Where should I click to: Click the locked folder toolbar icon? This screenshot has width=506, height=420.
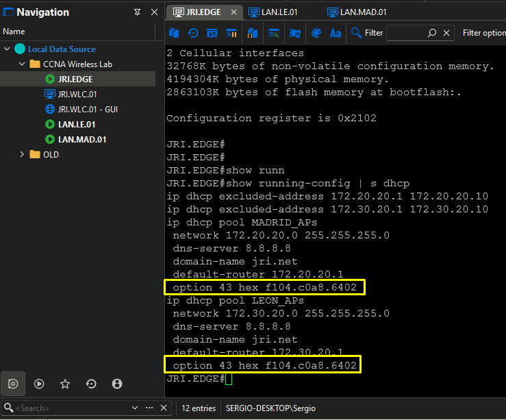click(295, 33)
